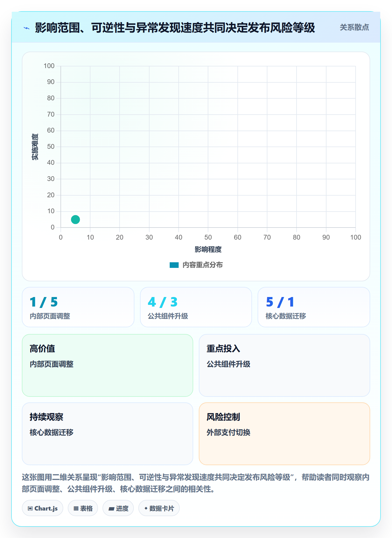Viewport: 392px width, 538px height.
Task: Click the lightning bolt icon beside the title
Action: (27, 28)
